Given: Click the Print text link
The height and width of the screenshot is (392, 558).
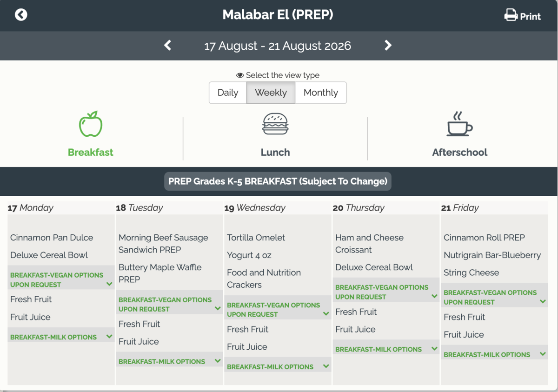Looking at the screenshot, I should point(530,17).
